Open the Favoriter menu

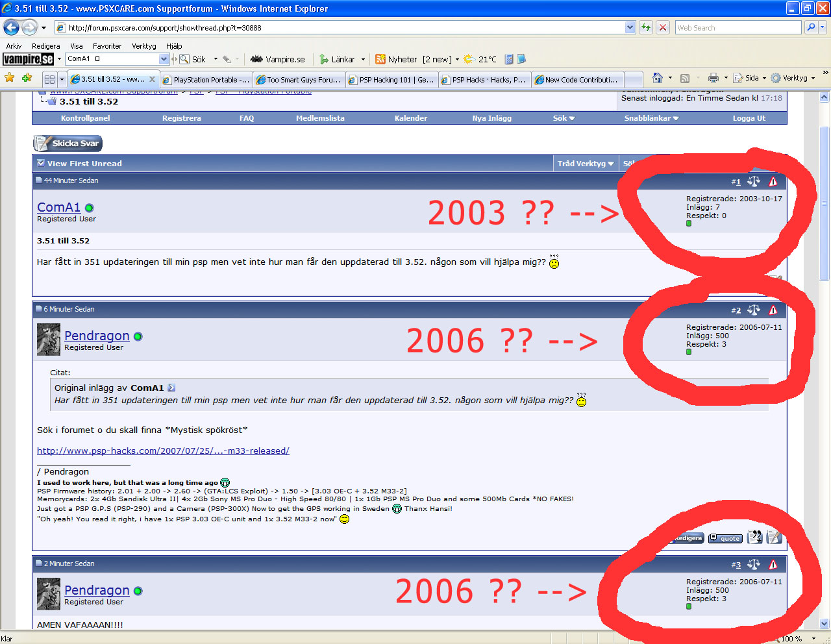click(x=107, y=46)
